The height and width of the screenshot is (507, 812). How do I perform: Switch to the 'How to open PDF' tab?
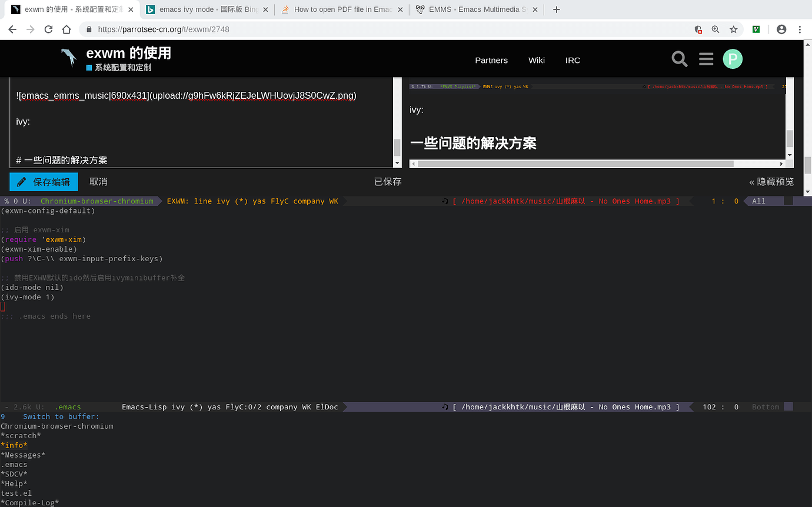(x=341, y=9)
